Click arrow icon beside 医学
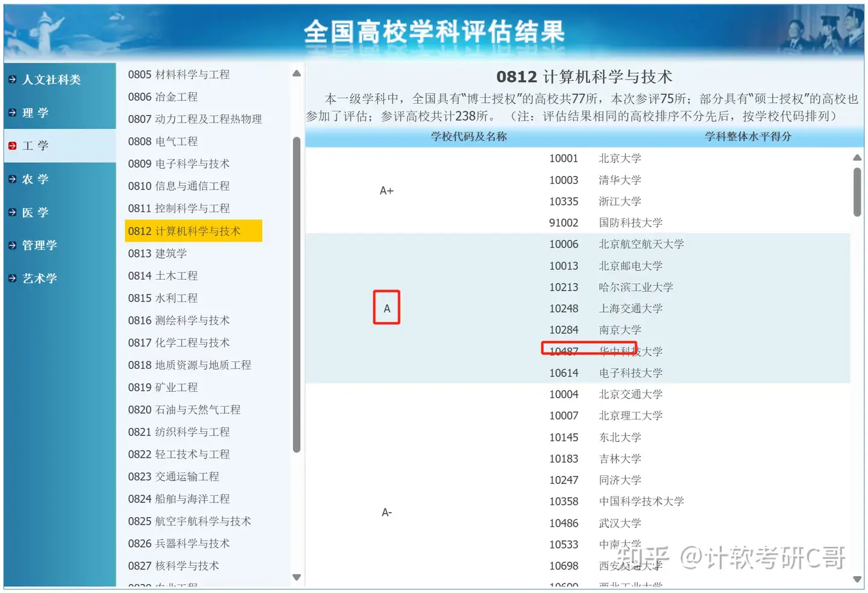 [12, 212]
